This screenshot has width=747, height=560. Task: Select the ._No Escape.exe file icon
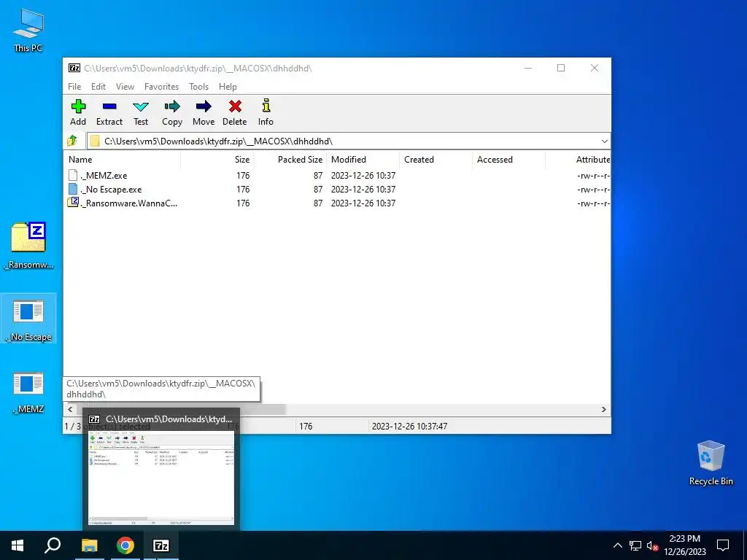click(x=73, y=189)
